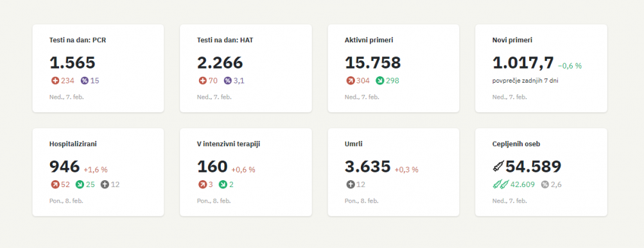
Task: Click the purple percent icon beside 15
Action: [x=85, y=81]
